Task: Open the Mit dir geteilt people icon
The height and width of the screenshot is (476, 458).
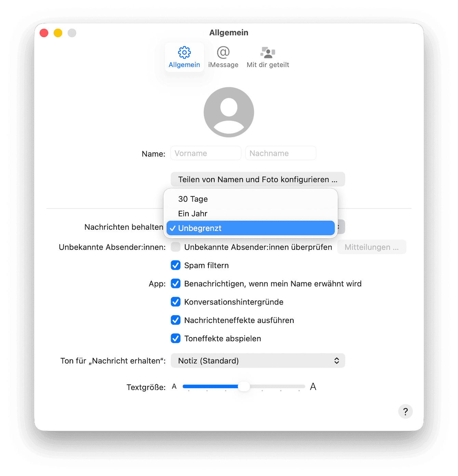Action: click(x=268, y=52)
